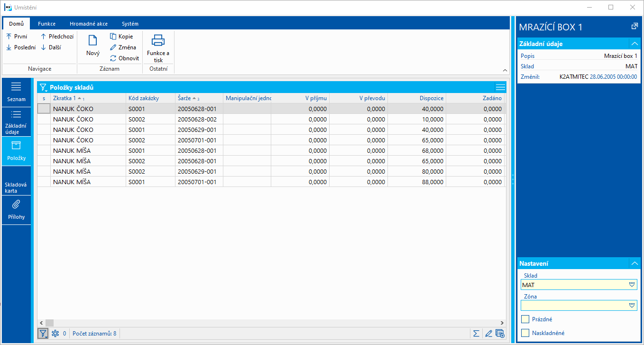The width and height of the screenshot is (644, 345).
Task: Enable the Prázdné checkbox
Action: tap(525, 319)
